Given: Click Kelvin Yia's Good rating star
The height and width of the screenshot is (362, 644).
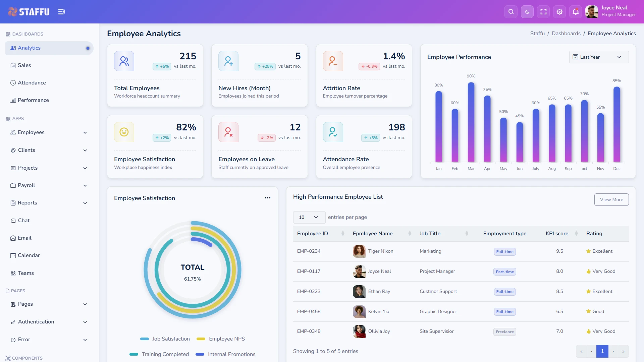Looking at the screenshot, I should tap(588, 311).
